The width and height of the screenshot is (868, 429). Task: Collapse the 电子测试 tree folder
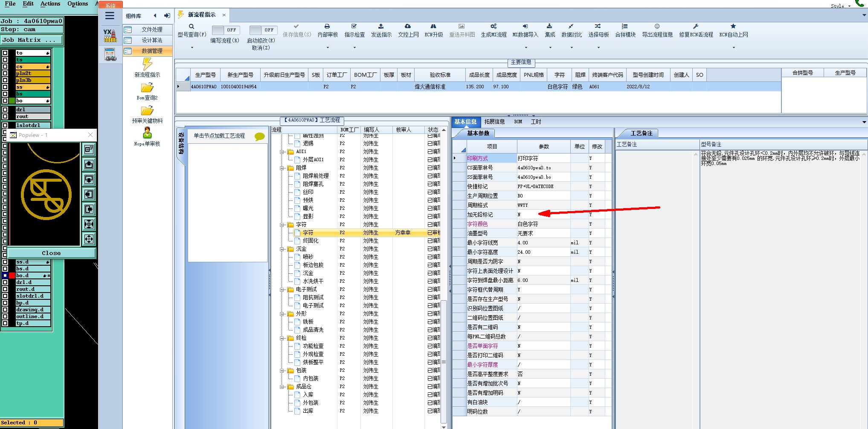[x=282, y=290]
